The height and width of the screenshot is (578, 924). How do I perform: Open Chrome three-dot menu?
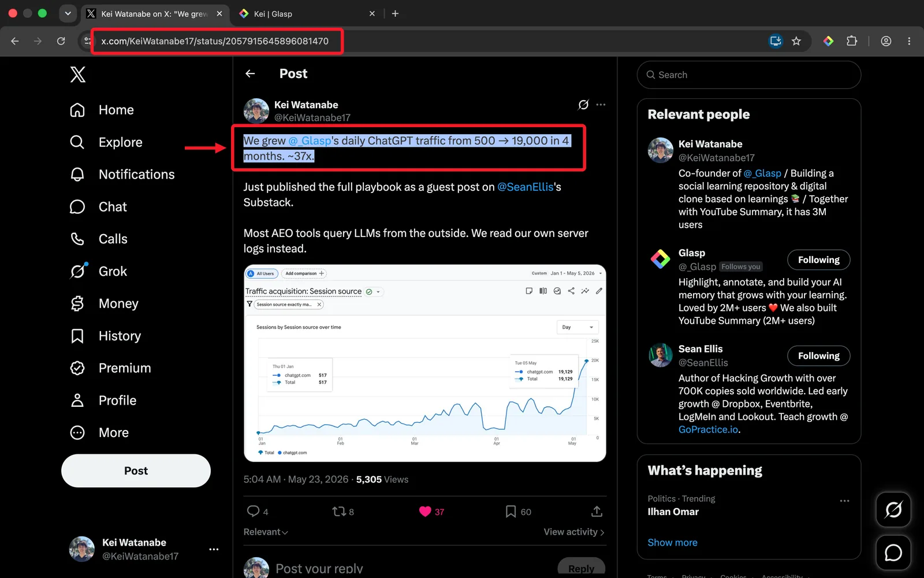point(909,41)
